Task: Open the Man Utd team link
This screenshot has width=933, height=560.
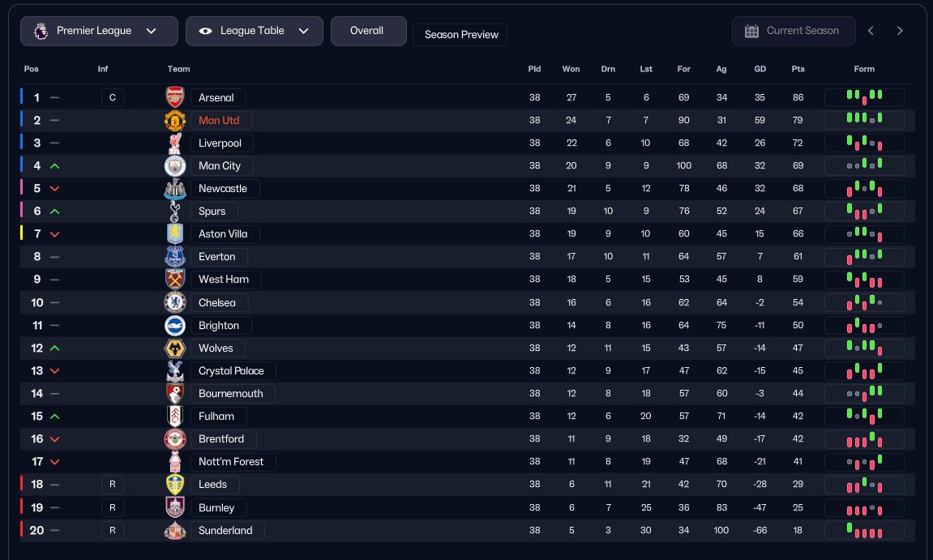Action: [219, 121]
